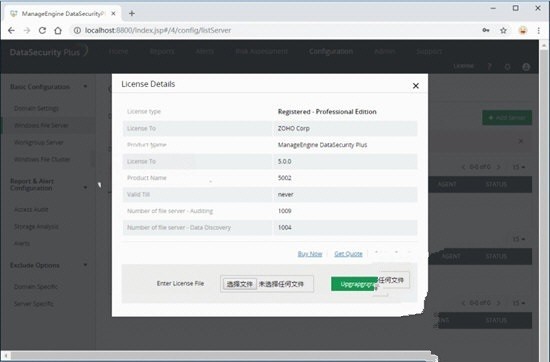Select the Configuration tab
The width and height of the screenshot is (550, 362).
(331, 52)
